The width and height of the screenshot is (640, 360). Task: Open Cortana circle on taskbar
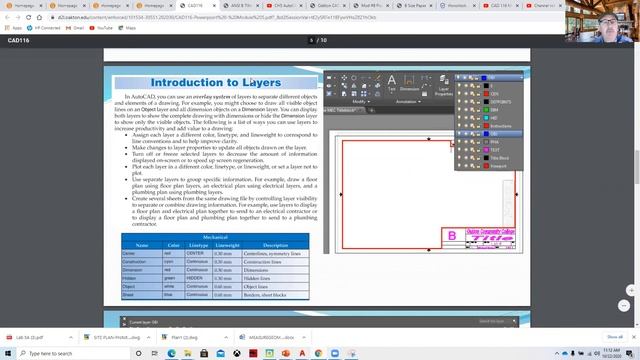(x=138, y=353)
